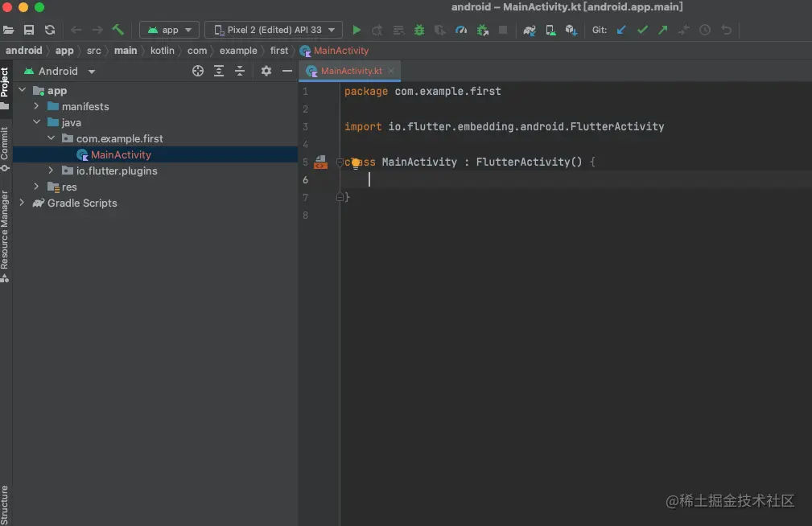Screen dimensions: 812x526
Task: Select Gradle Scripts in project tree
Action: [x=155, y=203]
